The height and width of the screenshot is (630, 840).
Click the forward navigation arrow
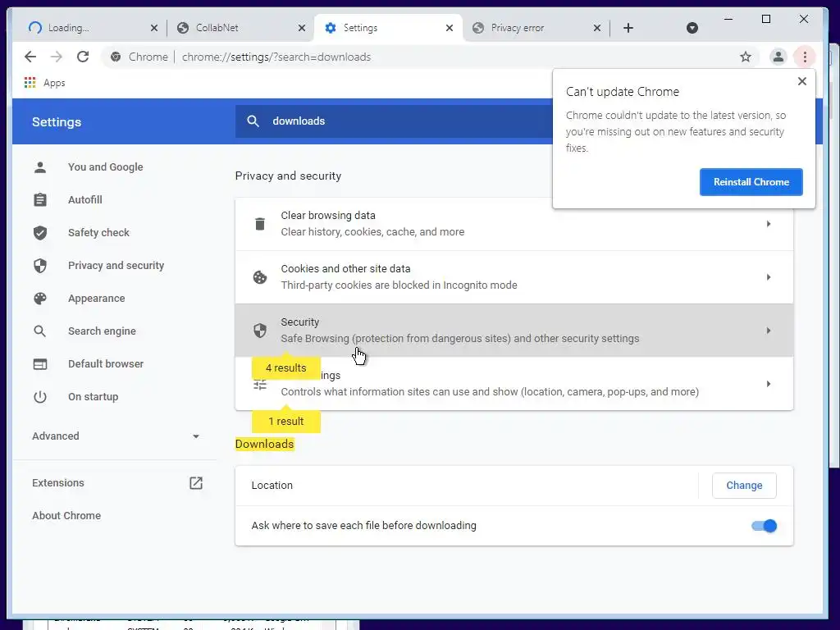57,57
